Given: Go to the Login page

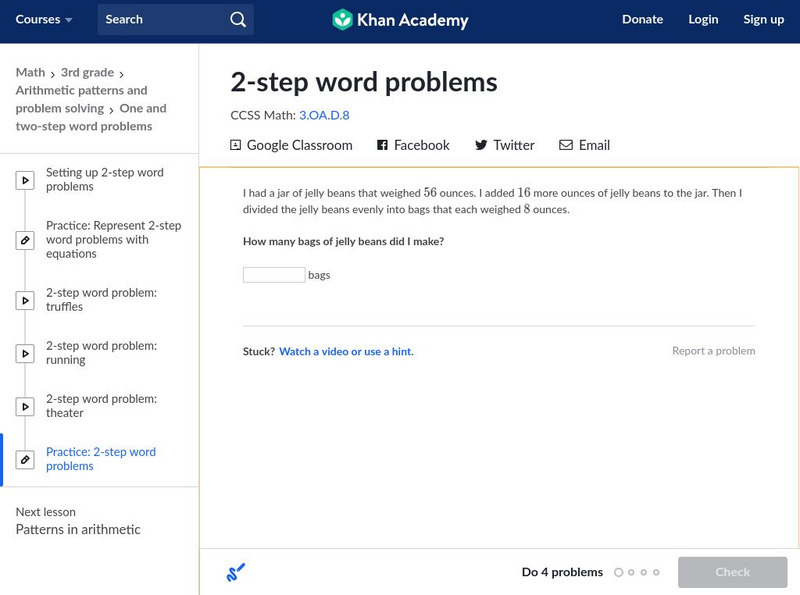Looking at the screenshot, I should click(x=703, y=20).
